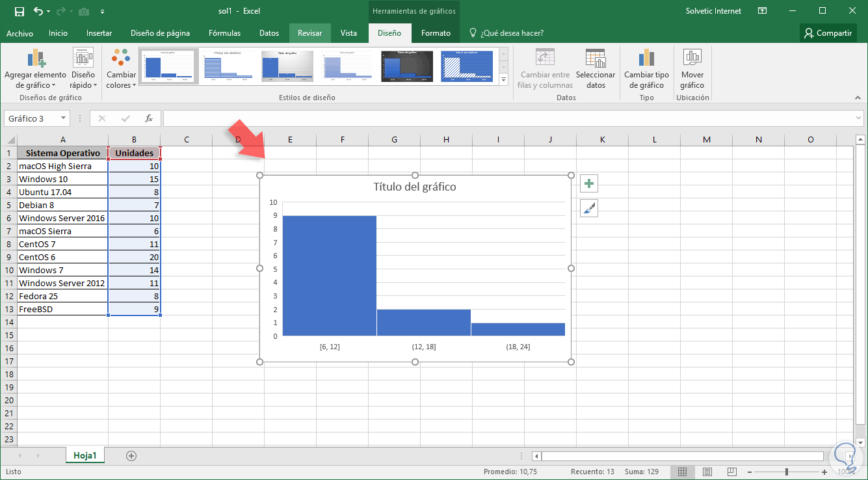Open Cambiar colores palette

tap(121, 70)
